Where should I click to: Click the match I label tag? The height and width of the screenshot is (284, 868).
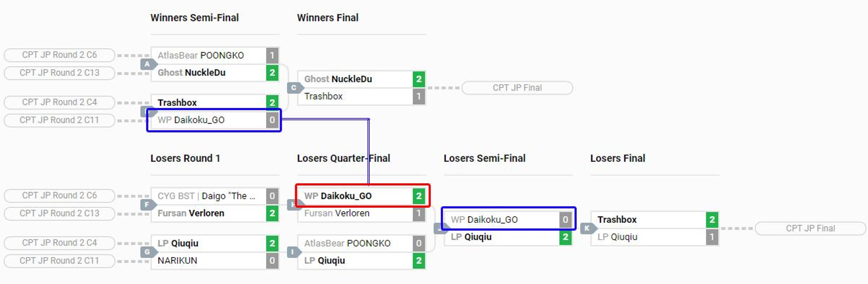295,252
